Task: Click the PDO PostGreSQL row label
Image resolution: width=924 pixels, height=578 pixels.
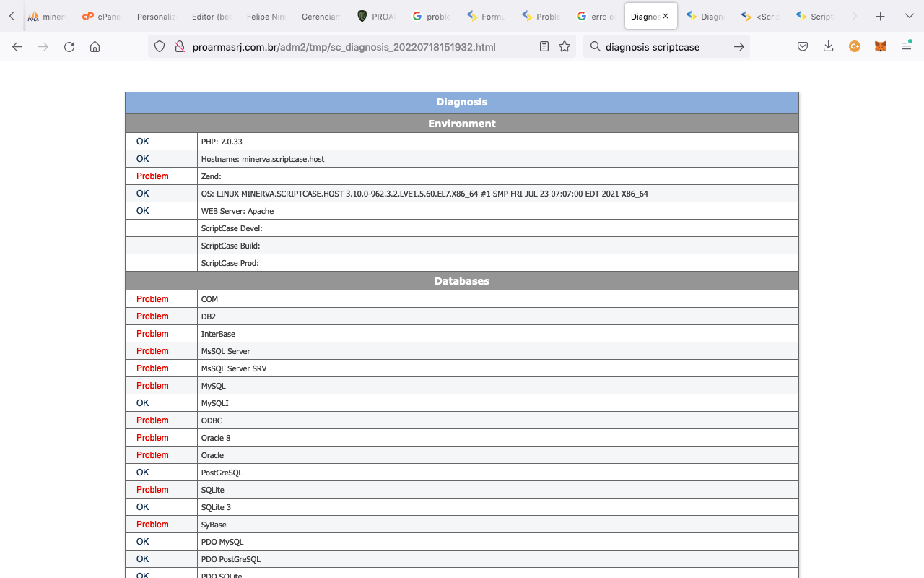Action: click(231, 559)
